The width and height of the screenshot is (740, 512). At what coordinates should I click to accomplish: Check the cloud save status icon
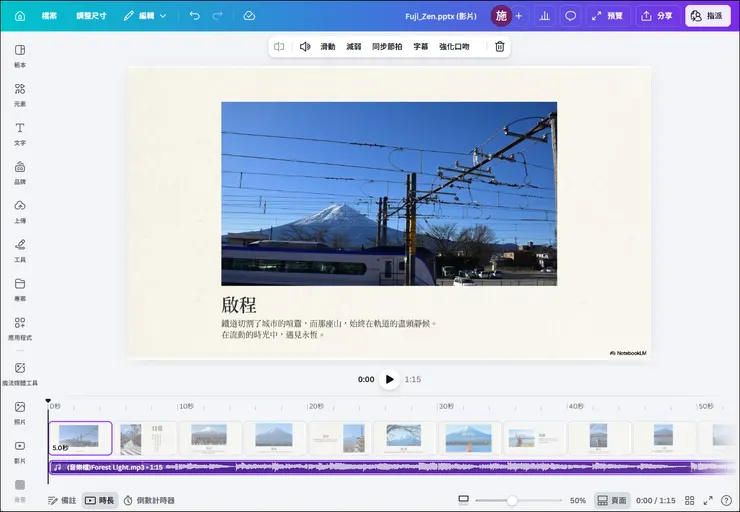[x=249, y=16]
